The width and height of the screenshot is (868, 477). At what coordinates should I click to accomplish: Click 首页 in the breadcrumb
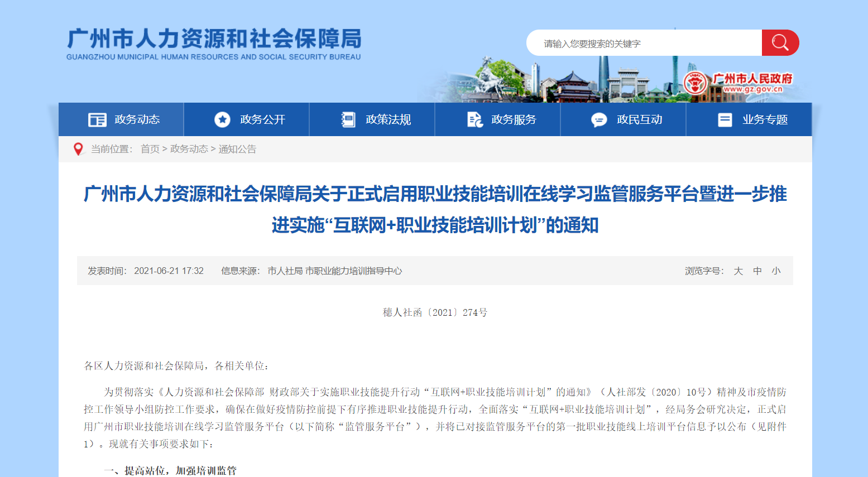click(150, 149)
